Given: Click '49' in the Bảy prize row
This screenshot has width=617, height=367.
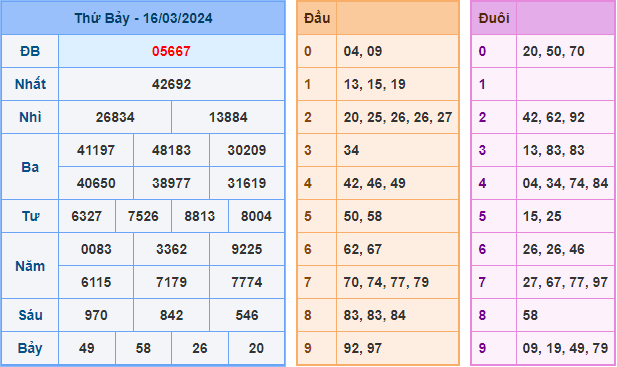Looking at the screenshot, I should (87, 349).
